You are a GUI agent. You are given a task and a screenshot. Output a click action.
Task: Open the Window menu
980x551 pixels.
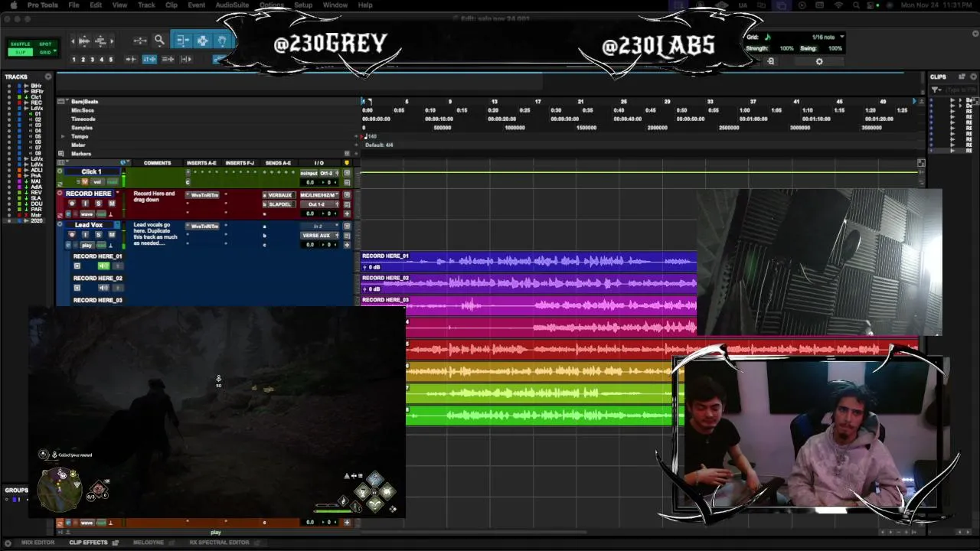[x=335, y=5]
